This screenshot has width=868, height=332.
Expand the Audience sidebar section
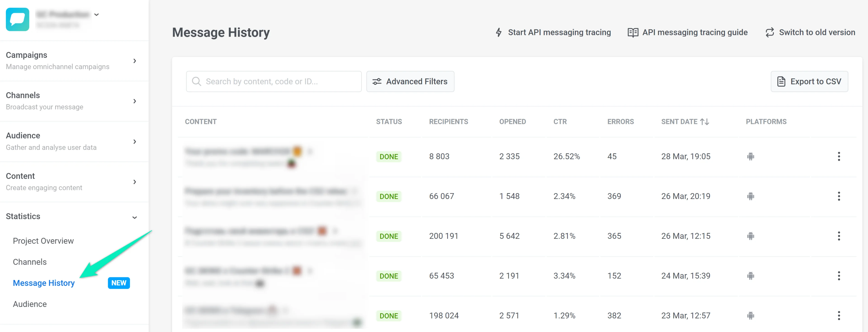pyautogui.click(x=135, y=142)
